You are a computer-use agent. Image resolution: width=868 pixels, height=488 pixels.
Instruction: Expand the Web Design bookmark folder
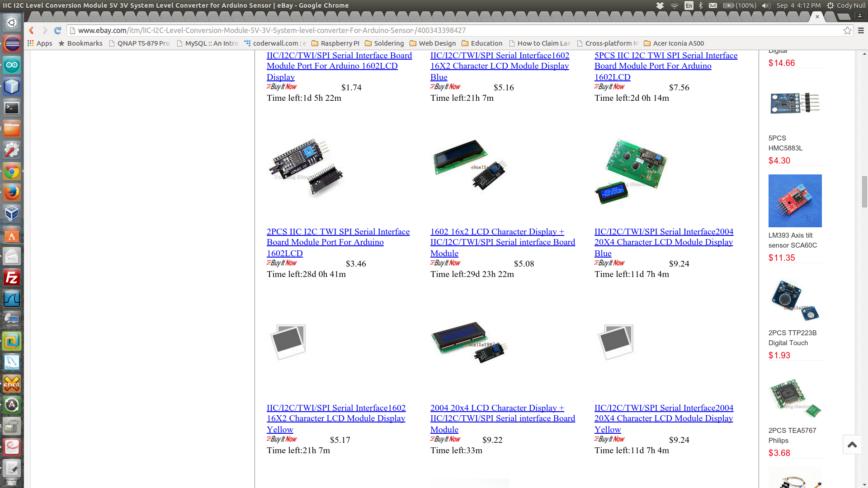(433, 43)
